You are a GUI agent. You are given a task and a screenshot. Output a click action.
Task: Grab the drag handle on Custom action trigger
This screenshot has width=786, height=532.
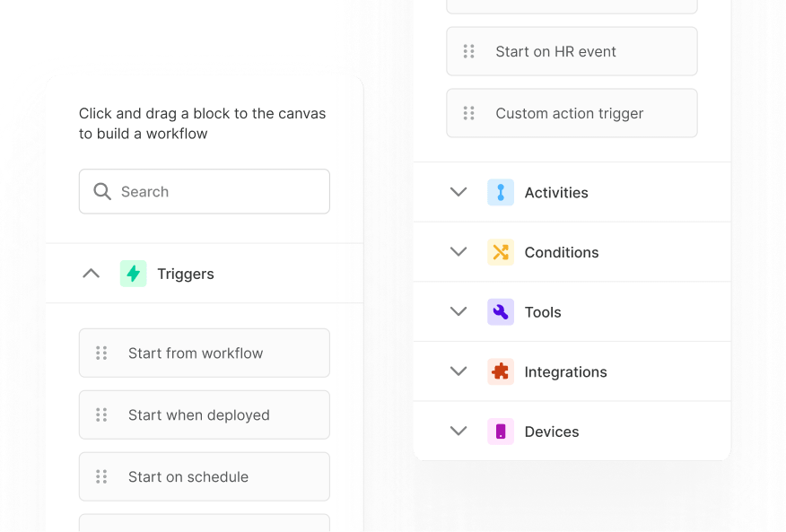pos(468,113)
